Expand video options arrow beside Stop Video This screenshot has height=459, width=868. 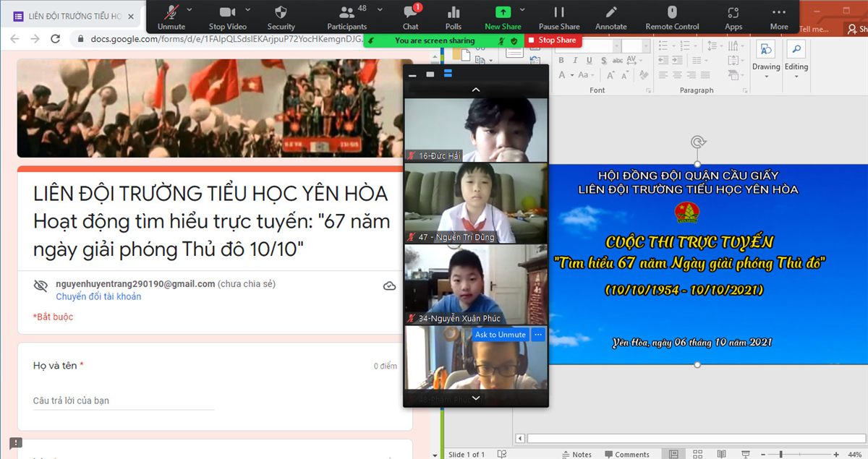pos(247,9)
